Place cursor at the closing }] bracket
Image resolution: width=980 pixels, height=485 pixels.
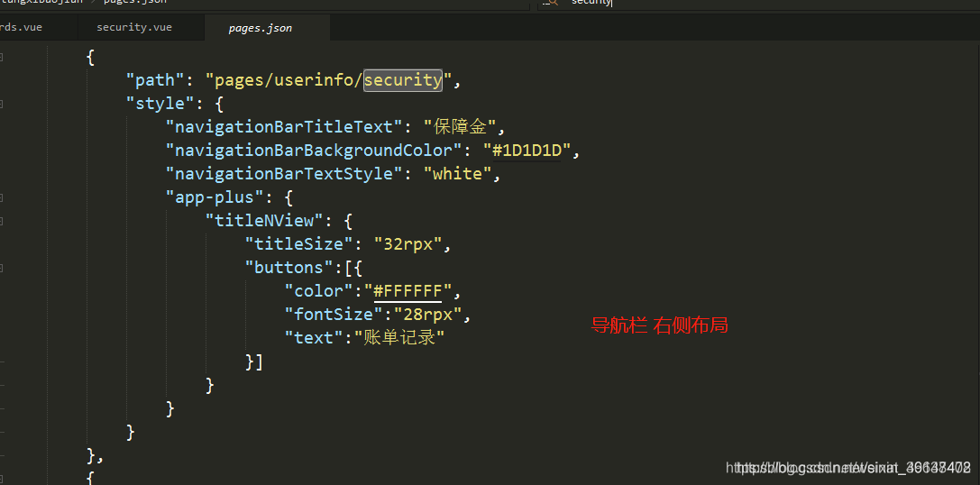click(254, 361)
